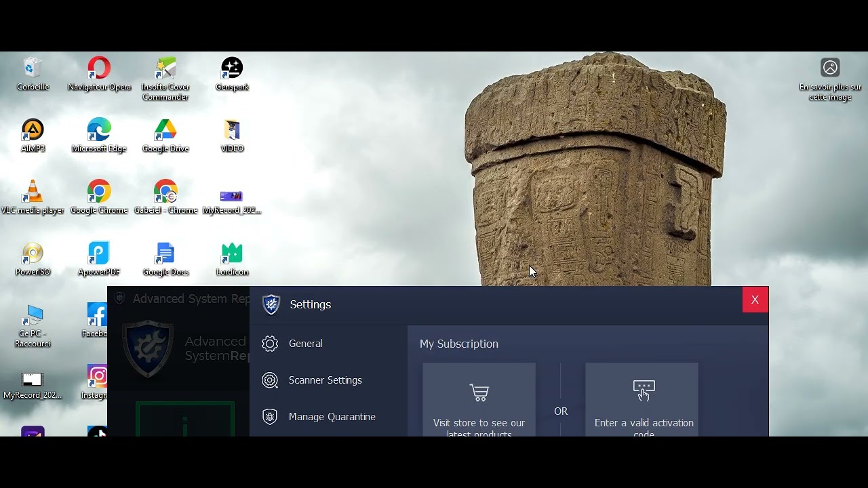This screenshot has height=488, width=868.
Task: Open the Genspark desktop icon
Action: click(232, 73)
